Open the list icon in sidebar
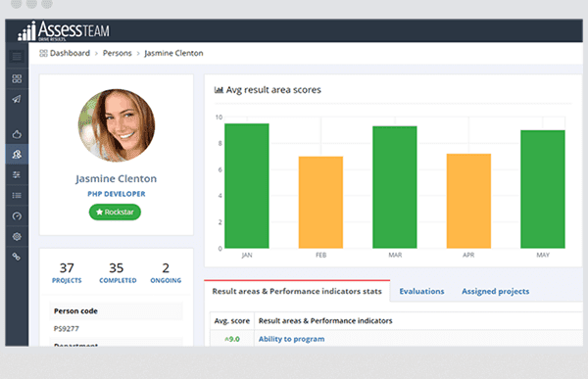This screenshot has height=379, width=588. pyautogui.click(x=17, y=195)
